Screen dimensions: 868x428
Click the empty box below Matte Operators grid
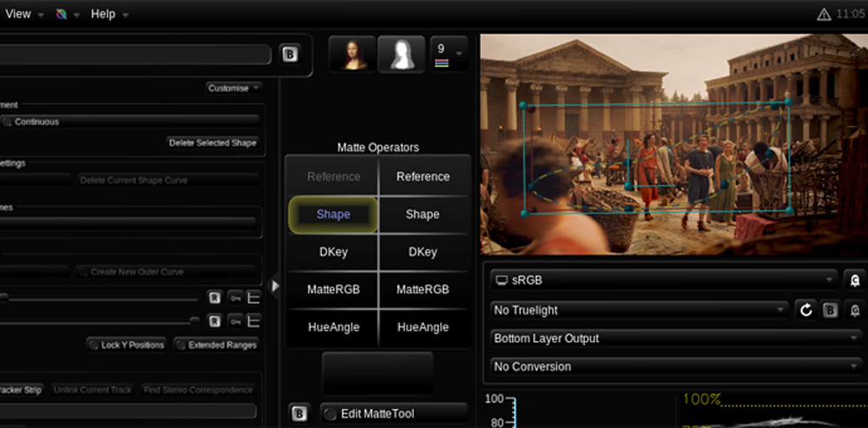point(378,373)
